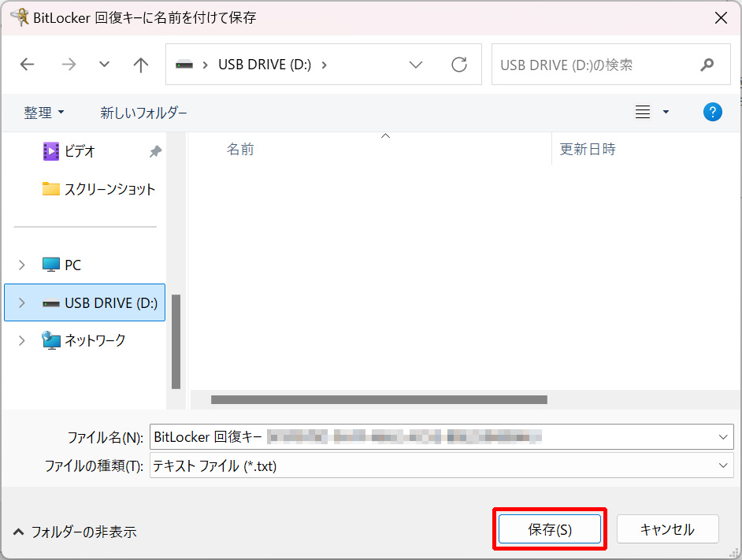
Task: Open the スクリーンショット folder
Action: click(98, 189)
